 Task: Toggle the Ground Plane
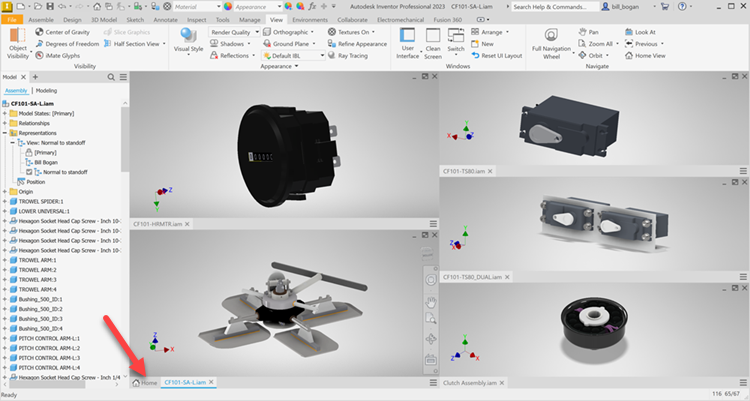289,44
